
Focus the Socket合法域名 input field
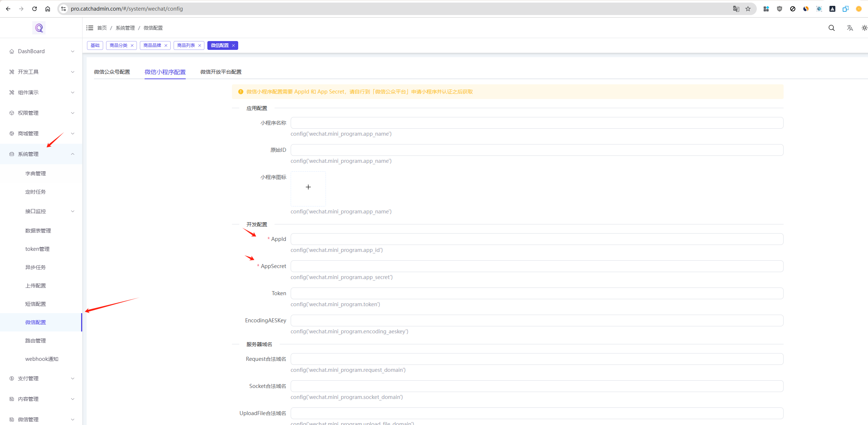537,386
